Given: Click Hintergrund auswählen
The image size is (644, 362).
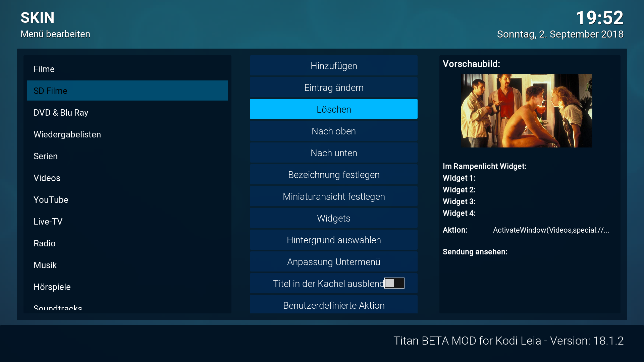Looking at the screenshot, I should point(334,240).
